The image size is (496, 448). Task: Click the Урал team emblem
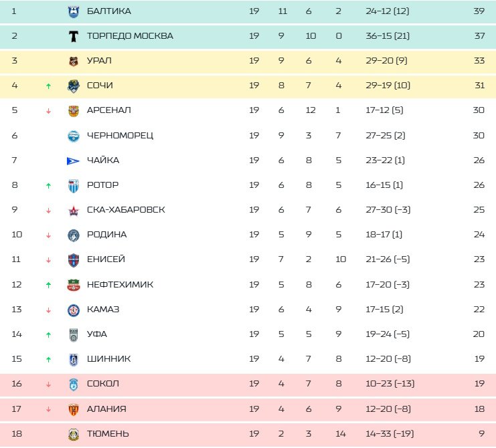coord(74,61)
